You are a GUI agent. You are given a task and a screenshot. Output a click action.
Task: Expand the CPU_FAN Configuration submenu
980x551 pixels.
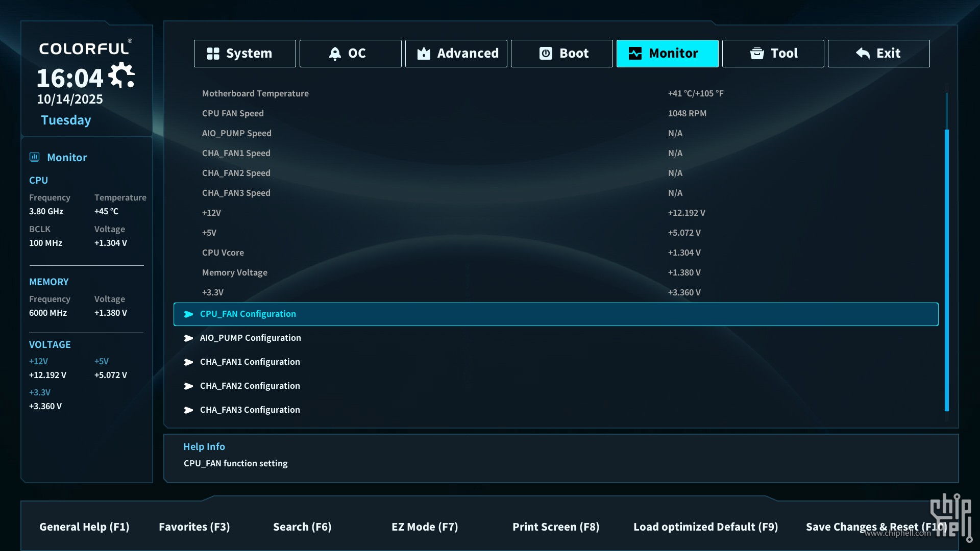[248, 314]
